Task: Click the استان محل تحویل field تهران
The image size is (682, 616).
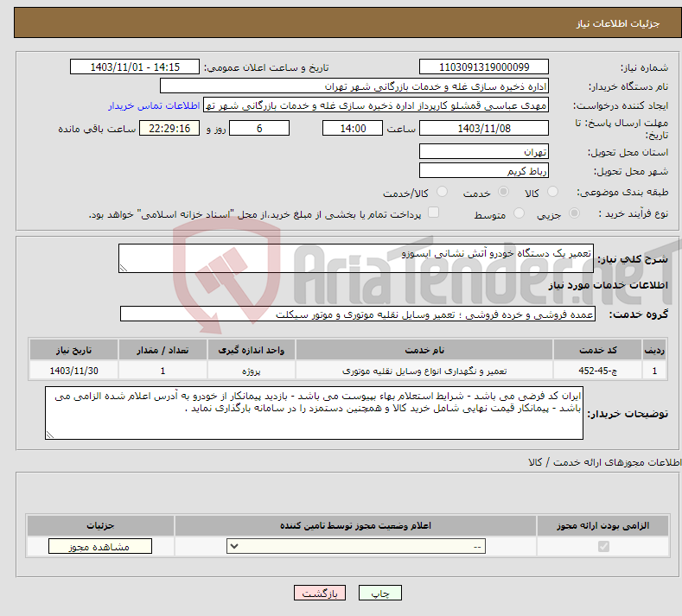Action: (x=484, y=151)
